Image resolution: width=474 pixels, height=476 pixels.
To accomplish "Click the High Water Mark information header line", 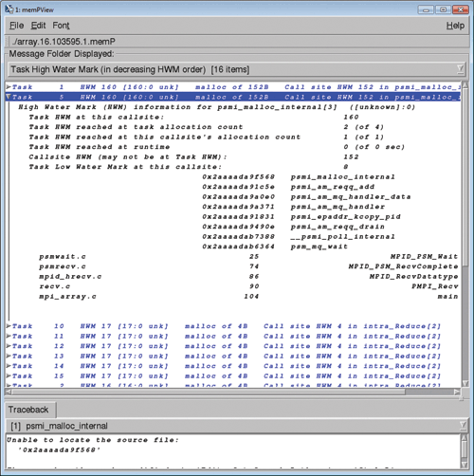I will [x=216, y=107].
